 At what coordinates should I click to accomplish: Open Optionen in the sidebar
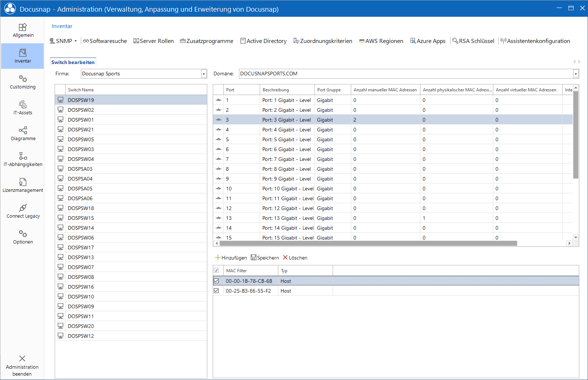23,237
